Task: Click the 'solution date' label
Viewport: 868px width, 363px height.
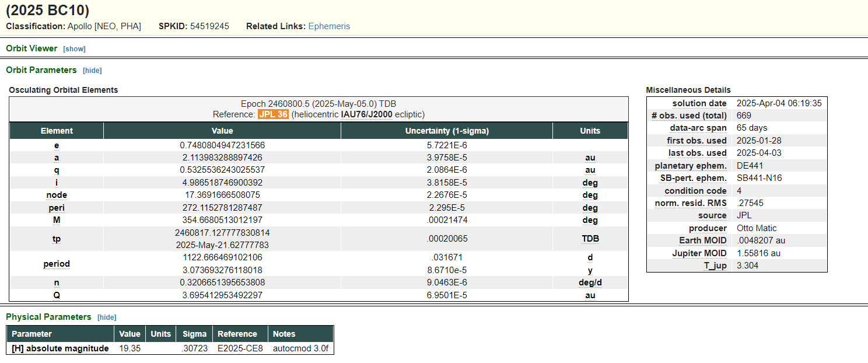Action: [699, 103]
